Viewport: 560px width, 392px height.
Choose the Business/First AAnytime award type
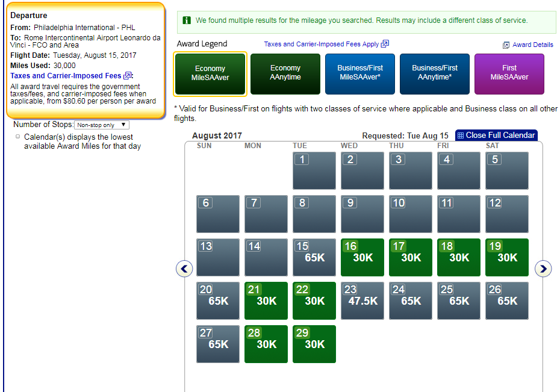(435, 73)
